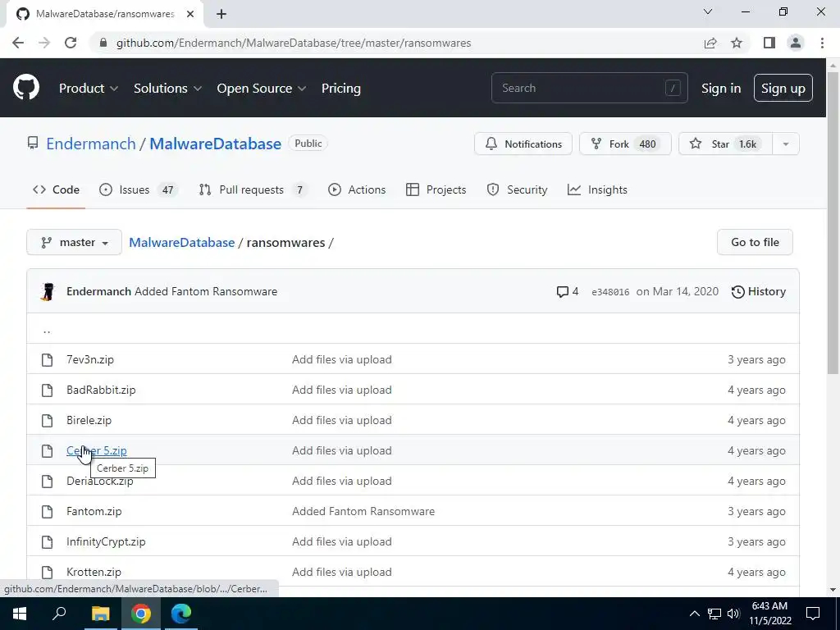Go up to parent directory (..)
This screenshot has height=630, width=840.
tap(47, 330)
